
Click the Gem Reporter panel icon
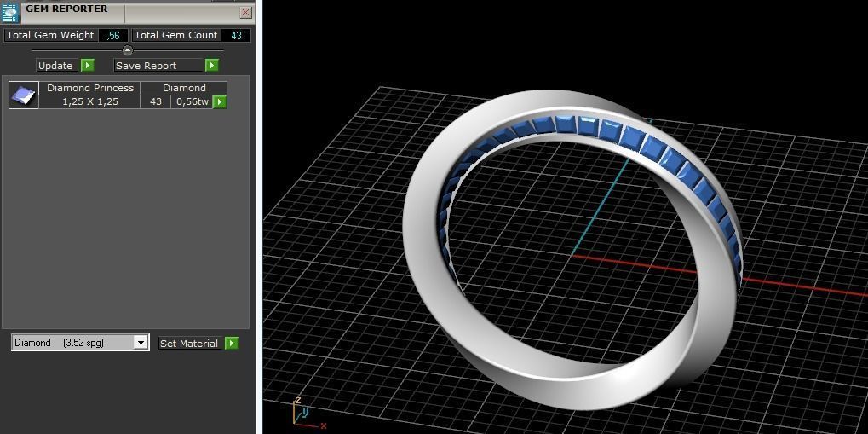pyautogui.click(x=10, y=12)
